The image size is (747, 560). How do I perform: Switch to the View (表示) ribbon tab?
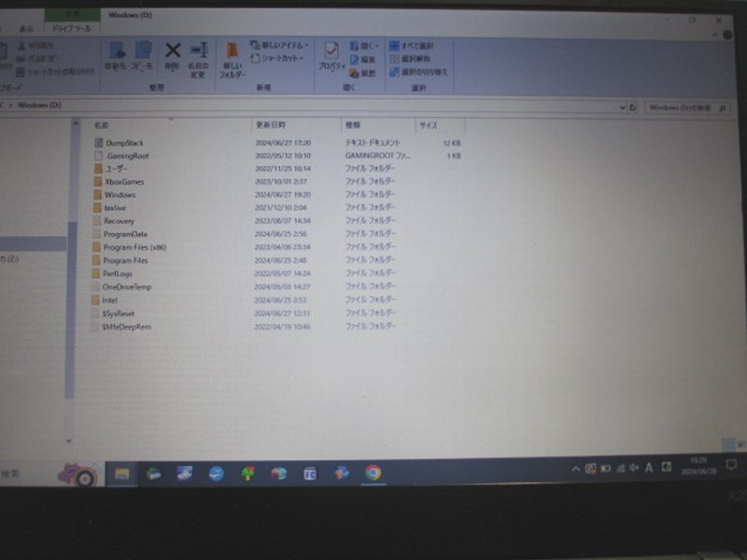tap(26, 29)
